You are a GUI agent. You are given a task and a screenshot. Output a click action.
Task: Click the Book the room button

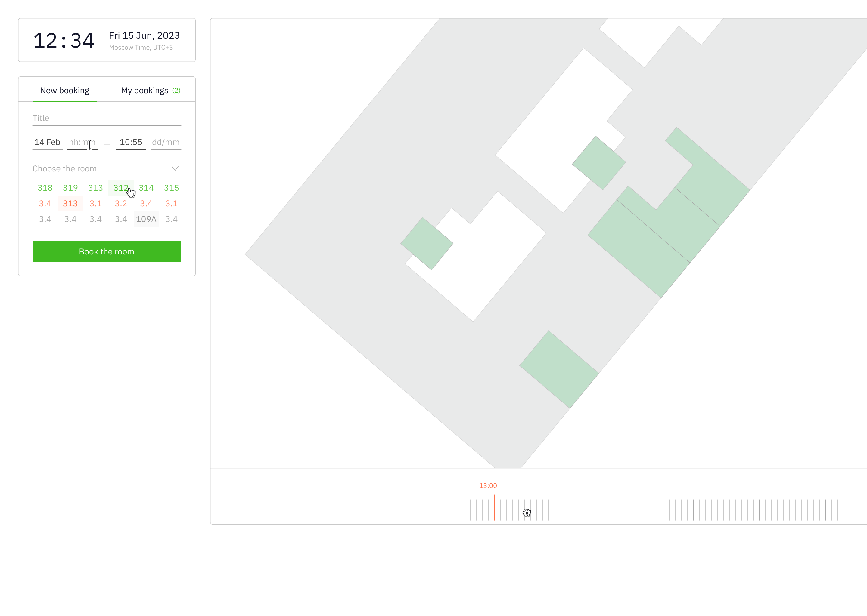[107, 251]
